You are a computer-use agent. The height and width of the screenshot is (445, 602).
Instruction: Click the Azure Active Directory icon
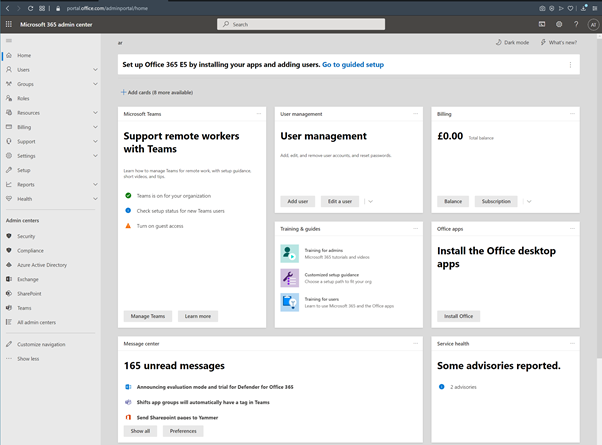point(9,265)
